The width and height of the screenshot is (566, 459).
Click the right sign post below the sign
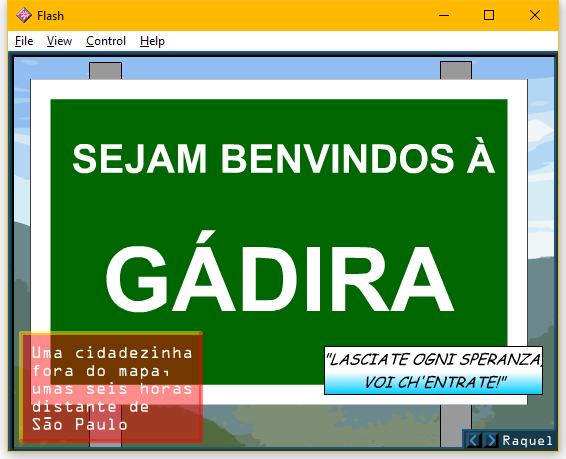pos(456,426)
